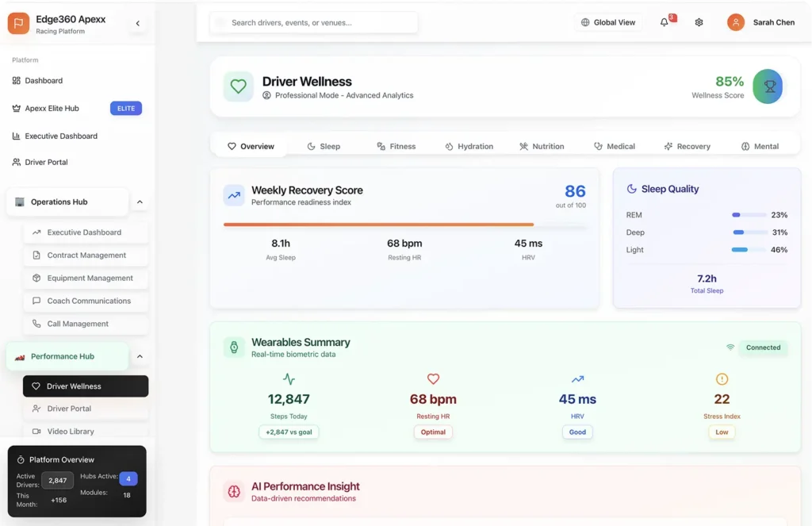This screenshot has height=526, width=812.
Task: Open settings via the gear icon
Action: click(699, 22)
